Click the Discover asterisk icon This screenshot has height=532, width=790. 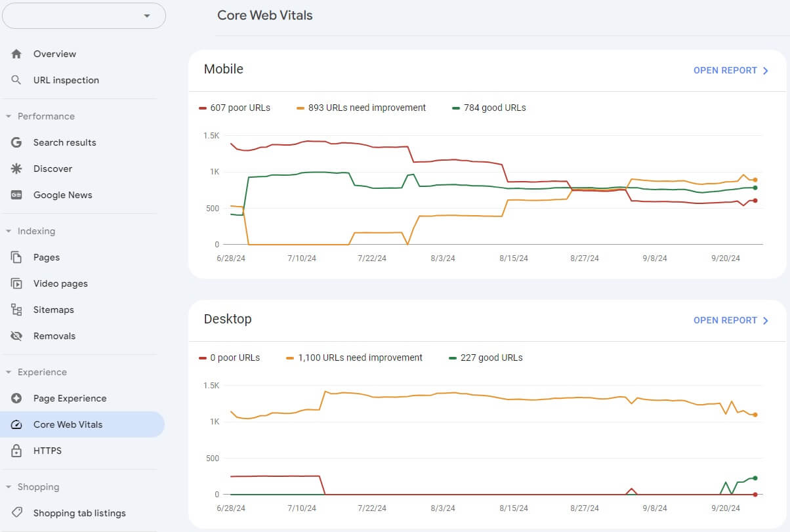click(17, 169)
